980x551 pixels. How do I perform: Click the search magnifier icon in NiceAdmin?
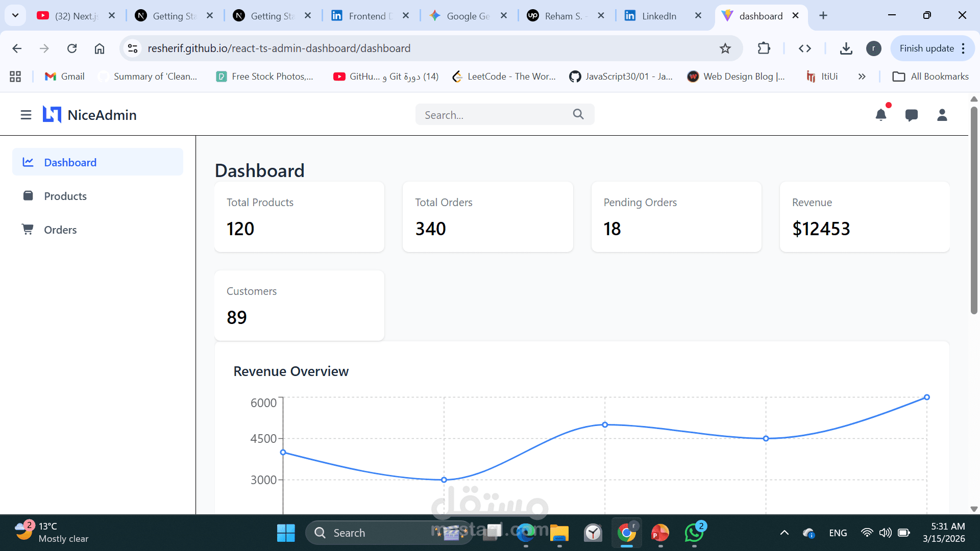click(x=578, y=114)
